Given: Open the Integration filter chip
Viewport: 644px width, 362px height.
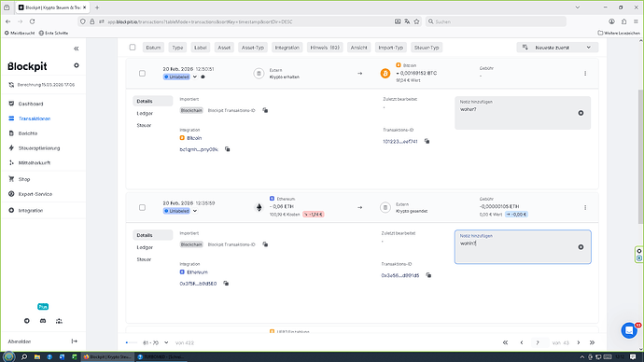Looking at the screenshot, I should [x=287, y=48].
